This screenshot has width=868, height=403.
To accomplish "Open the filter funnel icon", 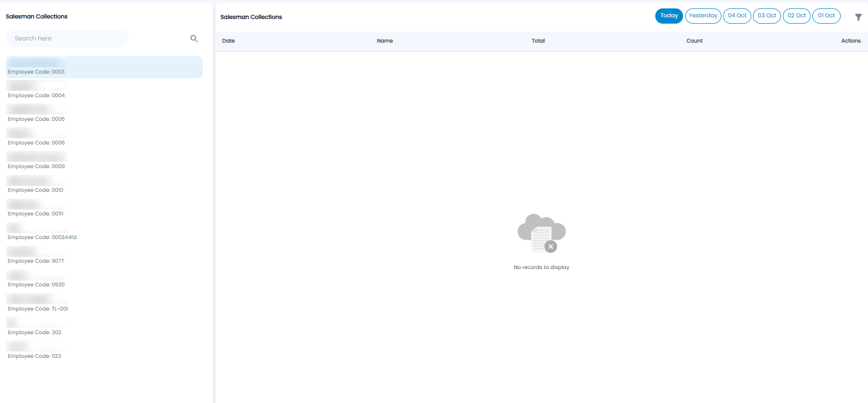I will point(859,17).
